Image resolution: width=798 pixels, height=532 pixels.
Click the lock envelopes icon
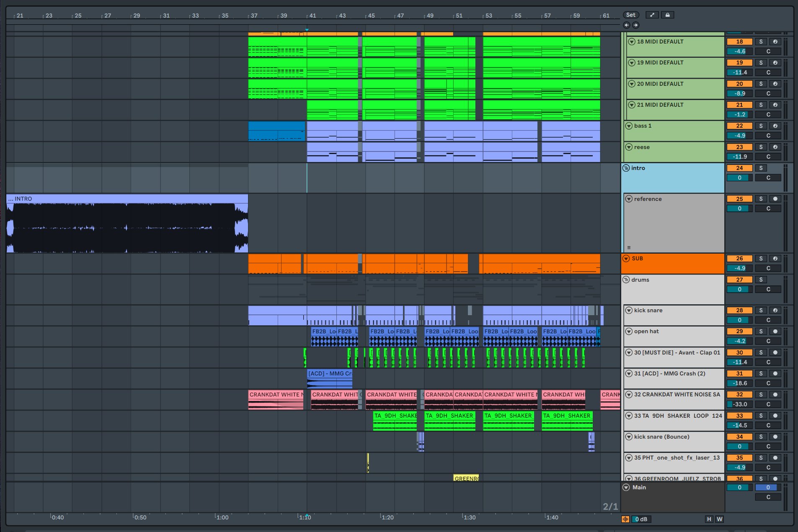pyautogui.click(x=668, y=15)
